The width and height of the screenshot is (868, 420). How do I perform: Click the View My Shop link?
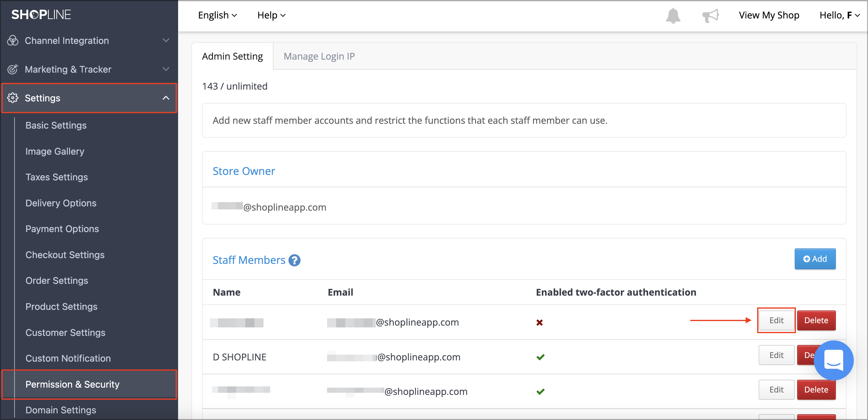click(769, 15)
